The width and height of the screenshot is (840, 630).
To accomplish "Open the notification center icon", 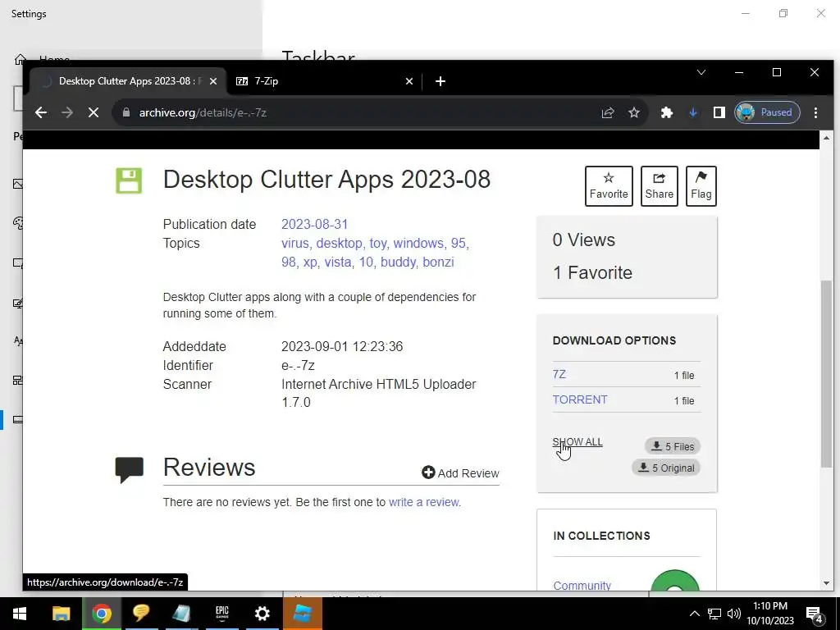I will [x=815, y=614].
